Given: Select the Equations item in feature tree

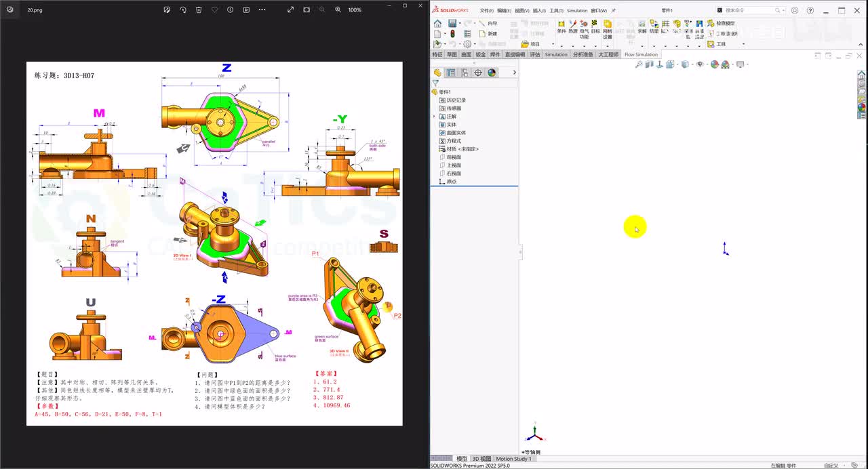Looking at the screenshot, I should (x=450, y=141).
